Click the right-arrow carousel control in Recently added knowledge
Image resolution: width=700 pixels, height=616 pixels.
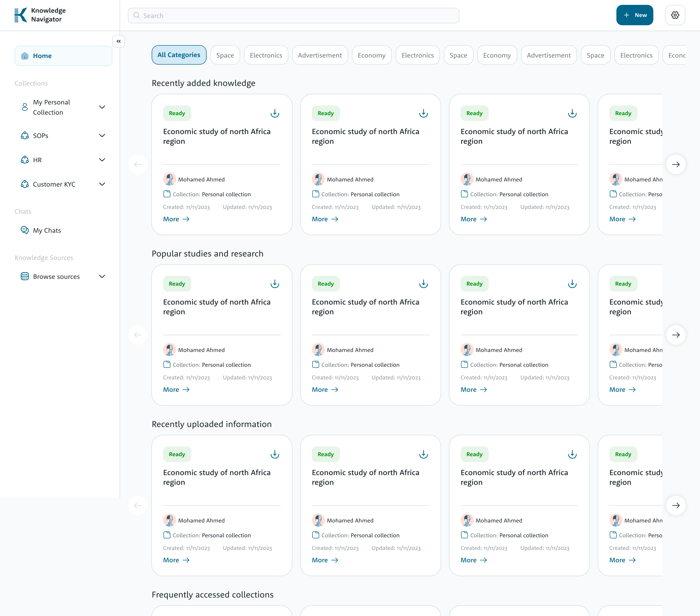pos(676,164)
